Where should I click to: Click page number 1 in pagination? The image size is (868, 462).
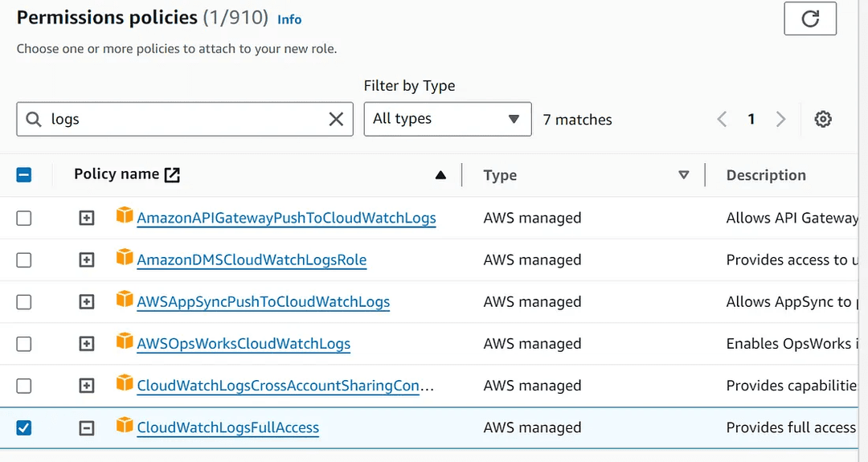[x=751, y=119]
